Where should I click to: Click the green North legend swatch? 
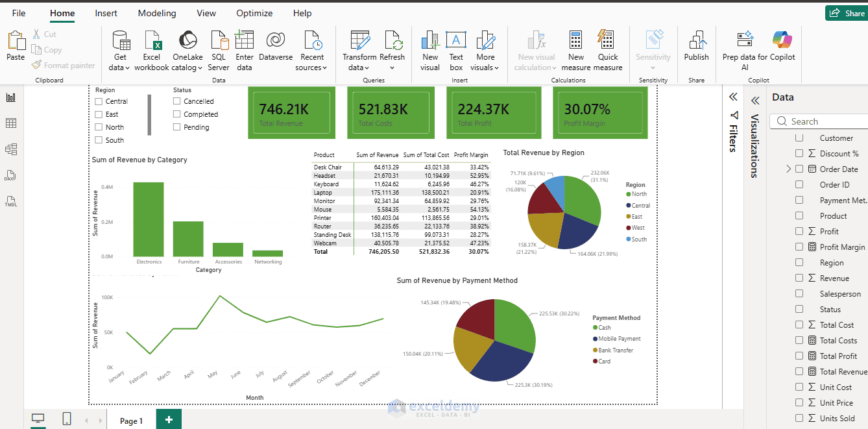click(x=628, y=194)
